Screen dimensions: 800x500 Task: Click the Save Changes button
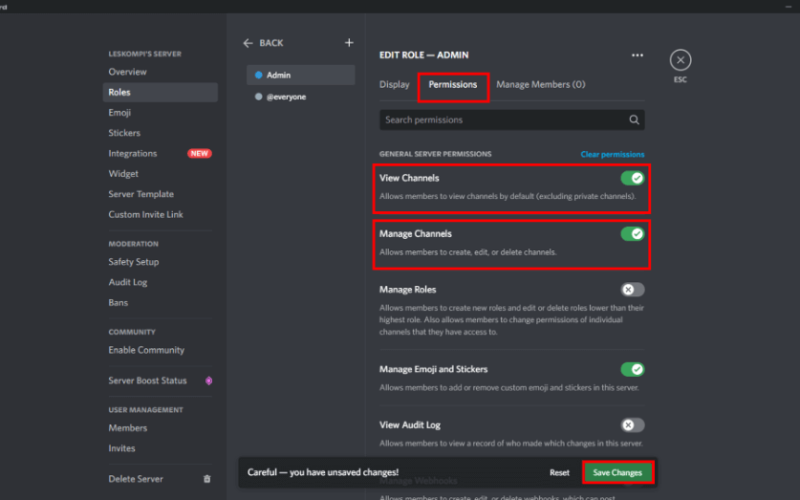coord(617,473)
